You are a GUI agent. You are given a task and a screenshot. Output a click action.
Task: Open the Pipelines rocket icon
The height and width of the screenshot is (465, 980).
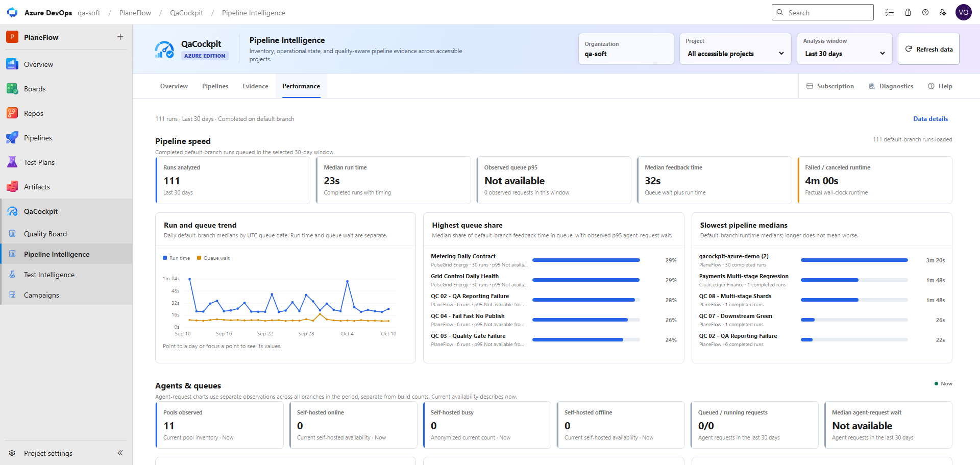pos(12,138)
